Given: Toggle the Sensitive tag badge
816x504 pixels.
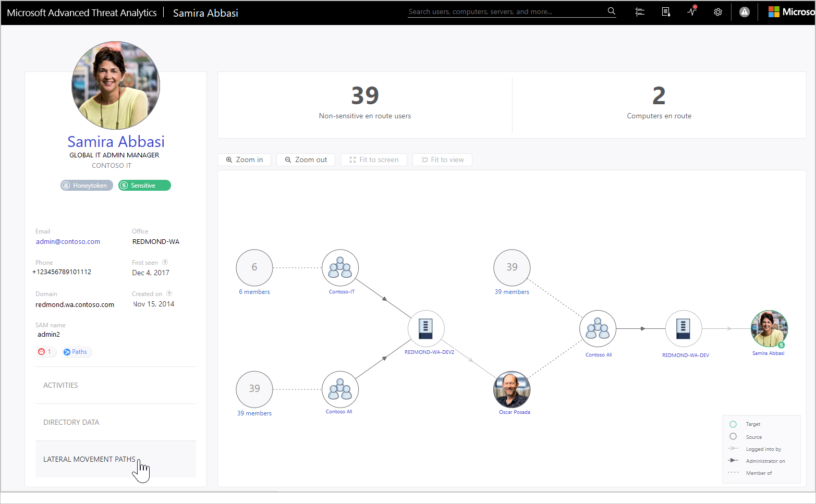Looking at the screenshot, I should point(144,186).
